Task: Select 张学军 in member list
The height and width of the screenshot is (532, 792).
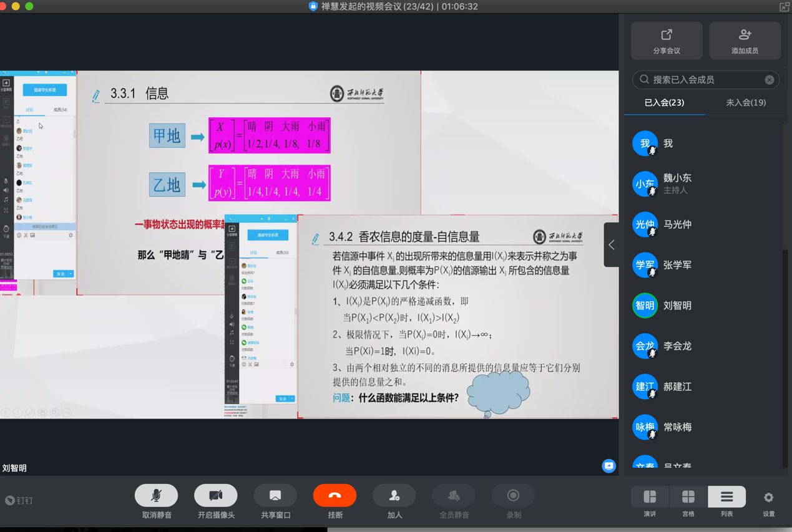Action: pyautogui.click(x=703, y=265)
